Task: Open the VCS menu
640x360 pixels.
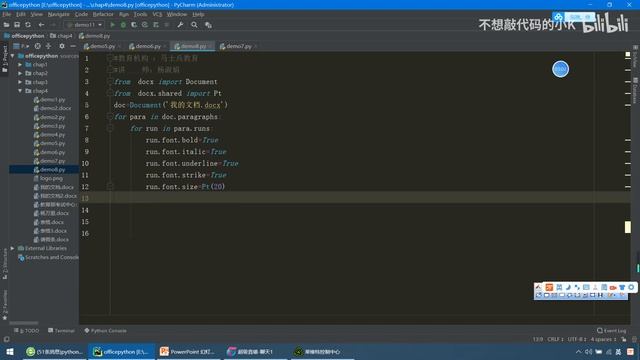Action: click(157, 14)
